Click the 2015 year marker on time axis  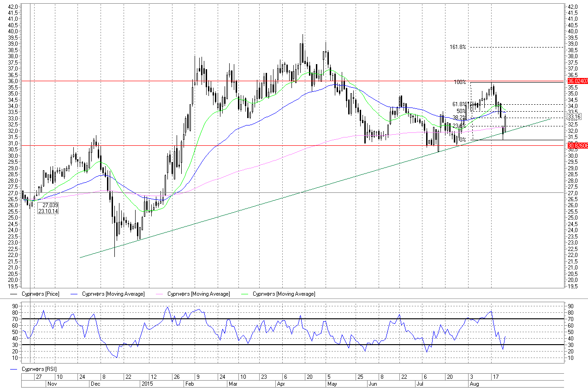pos(147,384)
